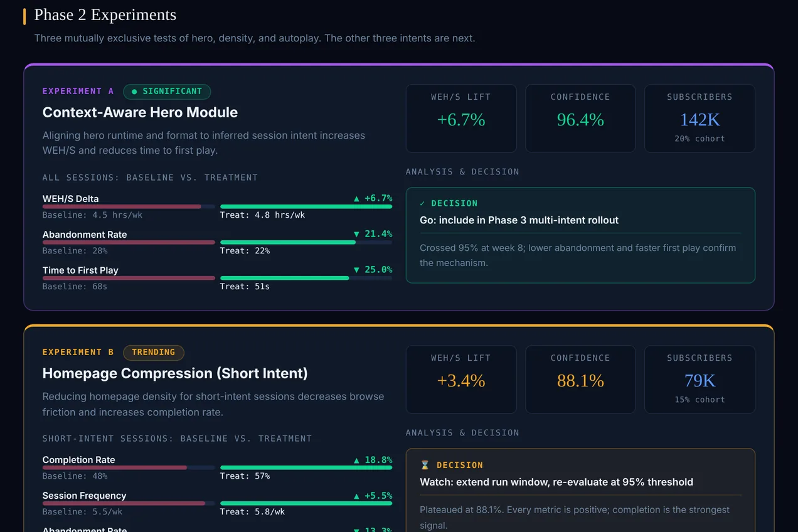
Task: Open the Homepage Compression (Short Intent) title
Action: click(x=175, y=373)
